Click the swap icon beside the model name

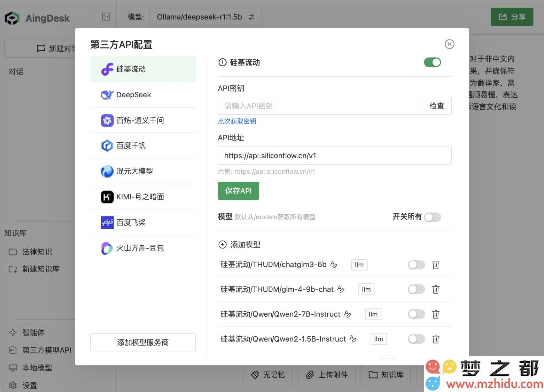point(251,17)
